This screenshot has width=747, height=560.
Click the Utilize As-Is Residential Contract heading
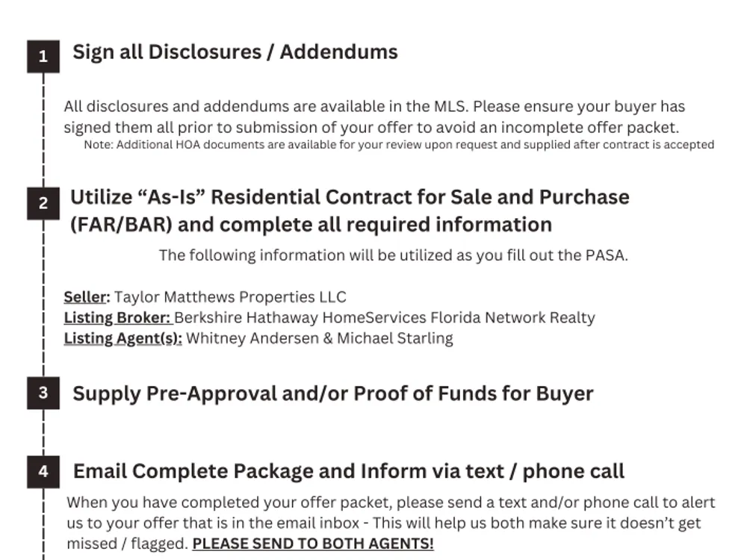(x=350, y=211)
